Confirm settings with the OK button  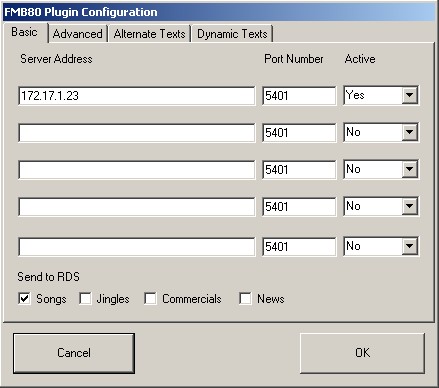coord(362,353)
